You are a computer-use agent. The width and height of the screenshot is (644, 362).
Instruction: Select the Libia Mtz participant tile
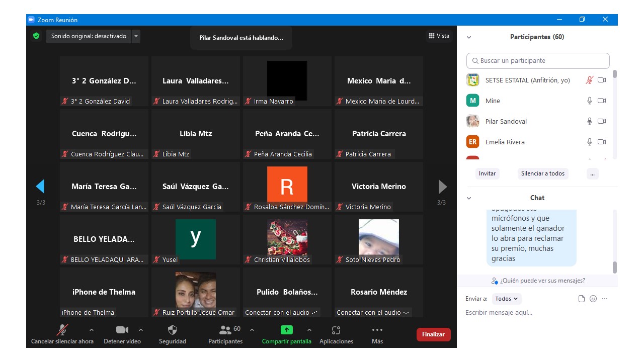click(196, 134)
